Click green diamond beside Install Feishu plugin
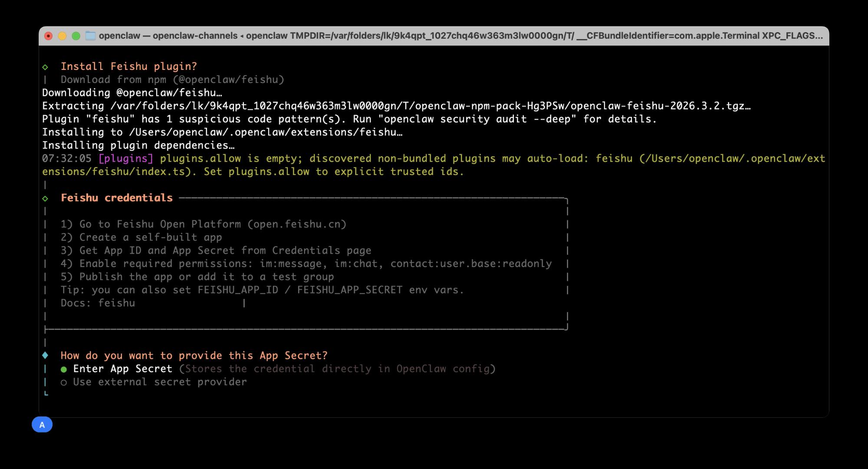The width and height of the screenshot is (868, 469). point(45,67)
